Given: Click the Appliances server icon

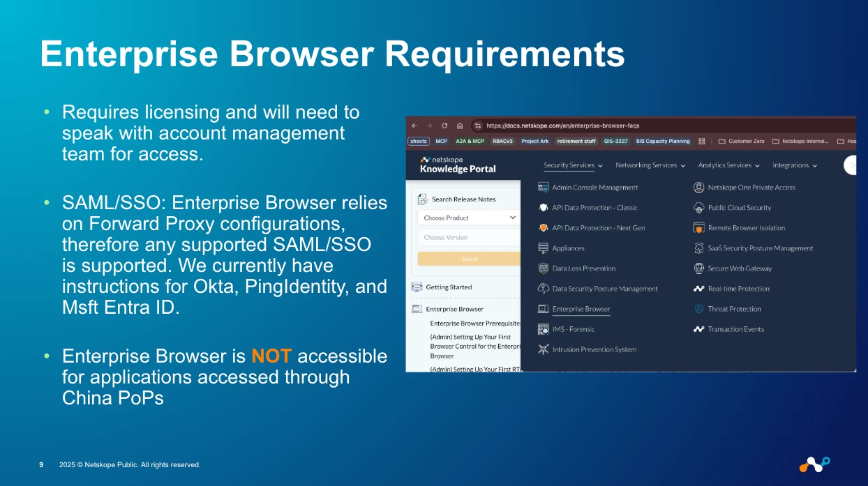Looking at the screenshot, I should point(543,248).
